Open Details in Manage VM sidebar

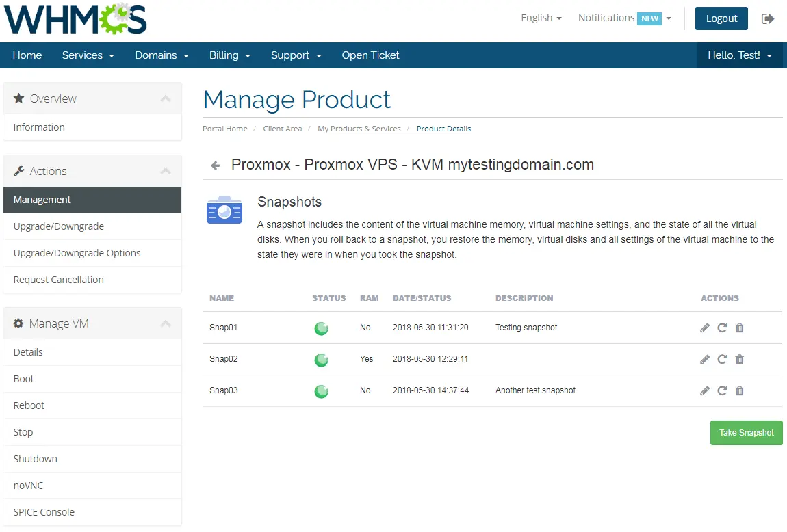pyautogui.click(x=92, y=352)
